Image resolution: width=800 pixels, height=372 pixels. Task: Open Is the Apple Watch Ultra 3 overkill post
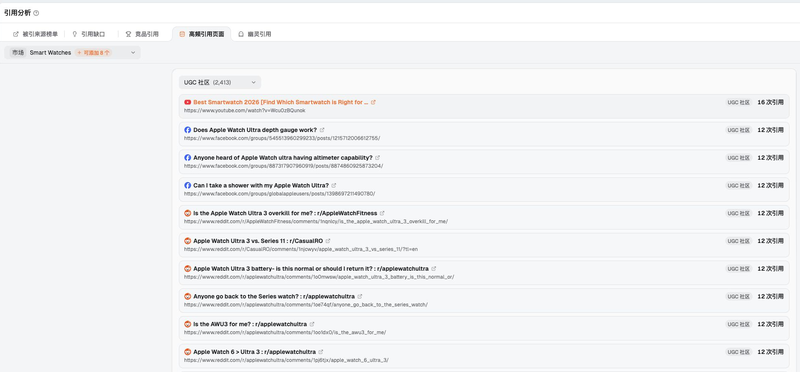[x=285, y=213]
